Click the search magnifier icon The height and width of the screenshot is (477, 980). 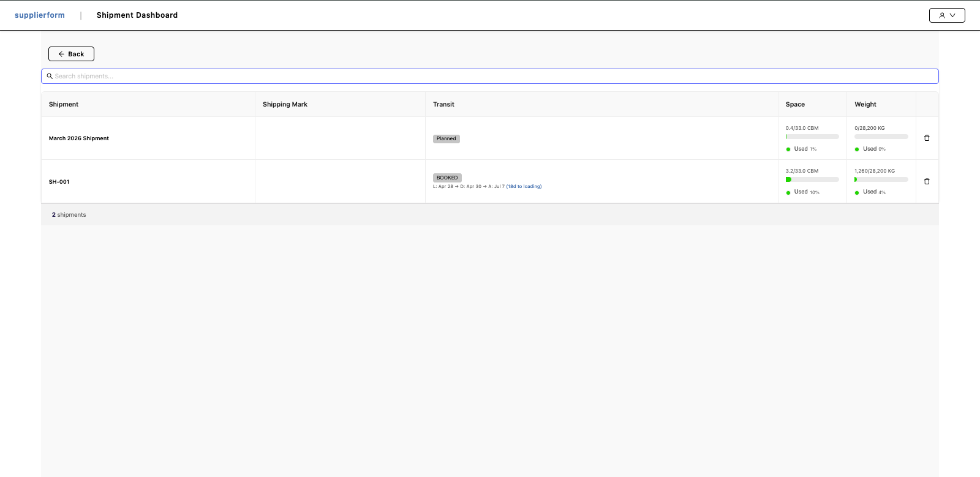pyautogui.click(x=50, y=76)
